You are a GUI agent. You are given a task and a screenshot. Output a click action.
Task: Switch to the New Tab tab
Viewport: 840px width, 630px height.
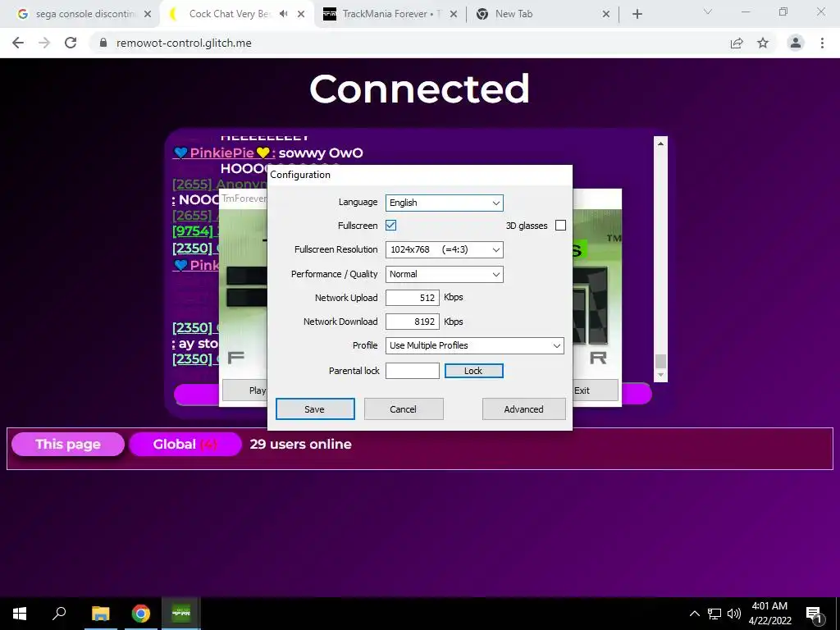point(541,14)
